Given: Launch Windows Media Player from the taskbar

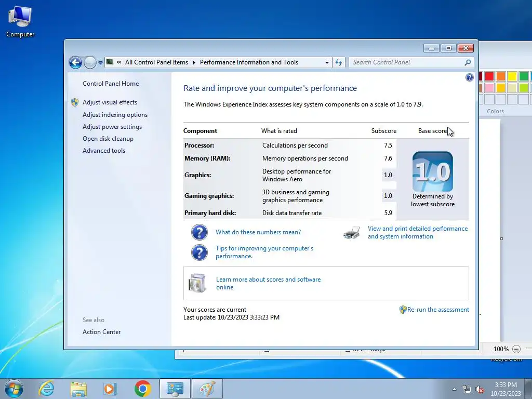Looking at the screenshot, I should (110, 389).
